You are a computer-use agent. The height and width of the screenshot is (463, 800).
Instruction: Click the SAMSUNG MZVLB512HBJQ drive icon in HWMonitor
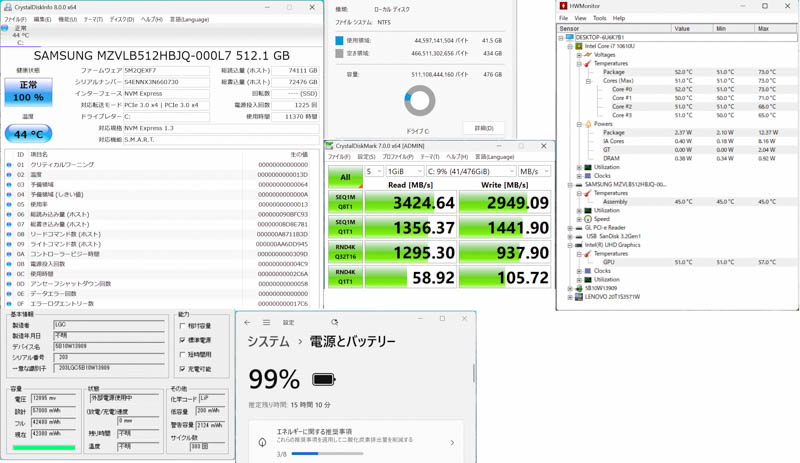579,184
